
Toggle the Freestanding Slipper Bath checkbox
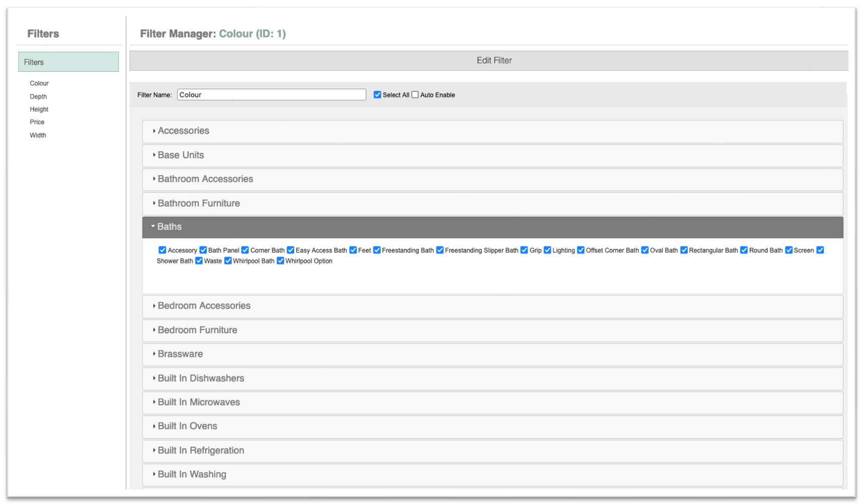tap(440, 250)
